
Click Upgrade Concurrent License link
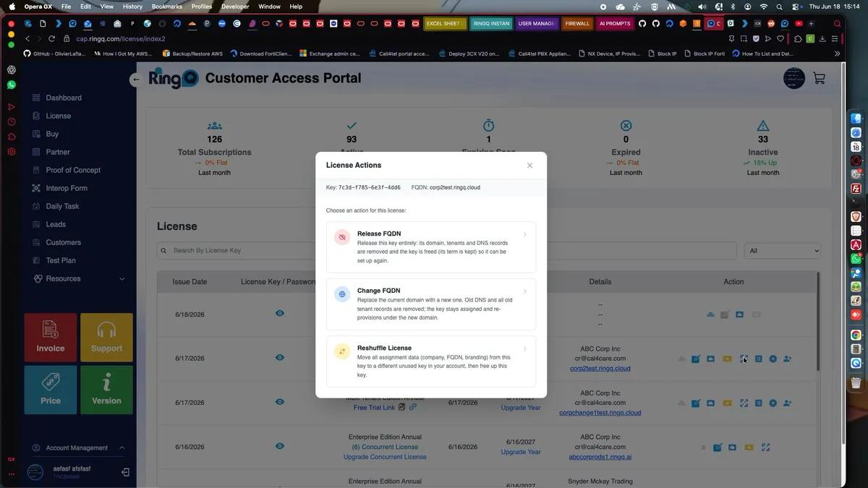tap(385, 457)
